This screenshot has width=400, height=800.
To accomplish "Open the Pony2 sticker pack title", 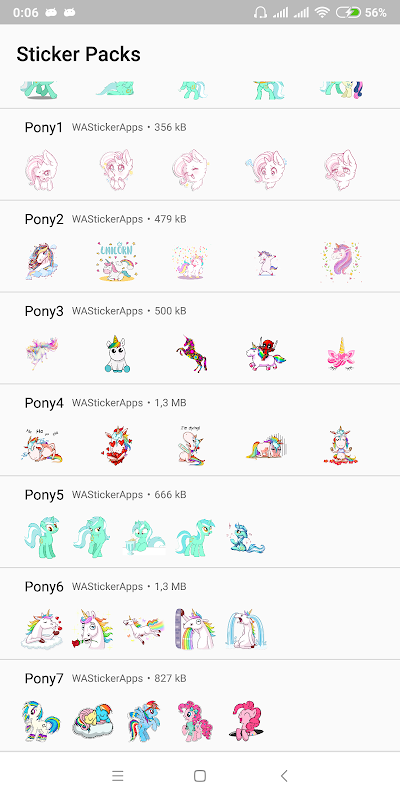I will click(x=44, y=219).
